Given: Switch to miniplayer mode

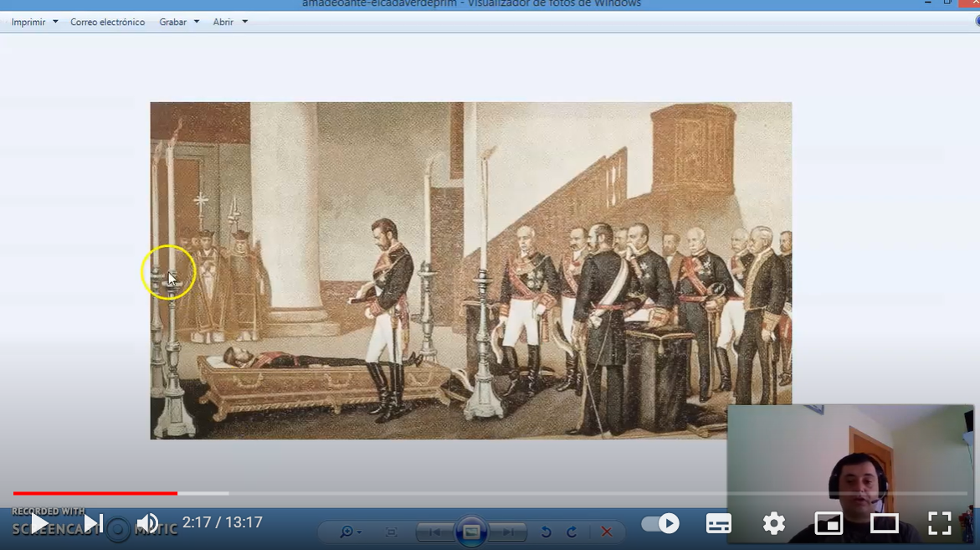Looking at the screenshot, I should pos(829,523).
